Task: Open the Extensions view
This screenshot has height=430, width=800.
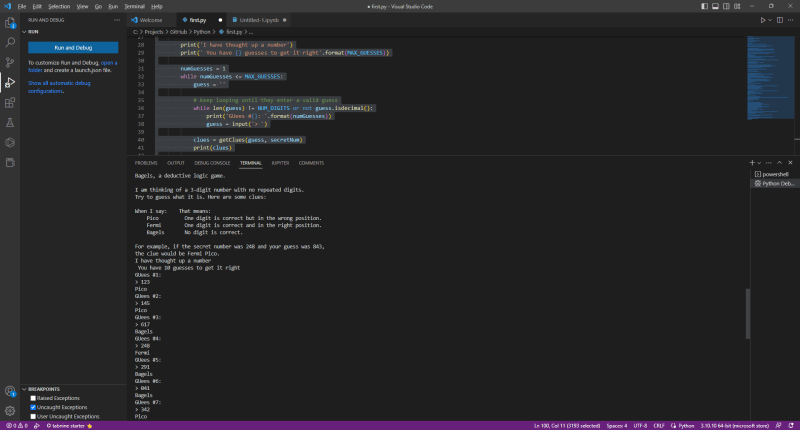Action: (x=10, y=103)
